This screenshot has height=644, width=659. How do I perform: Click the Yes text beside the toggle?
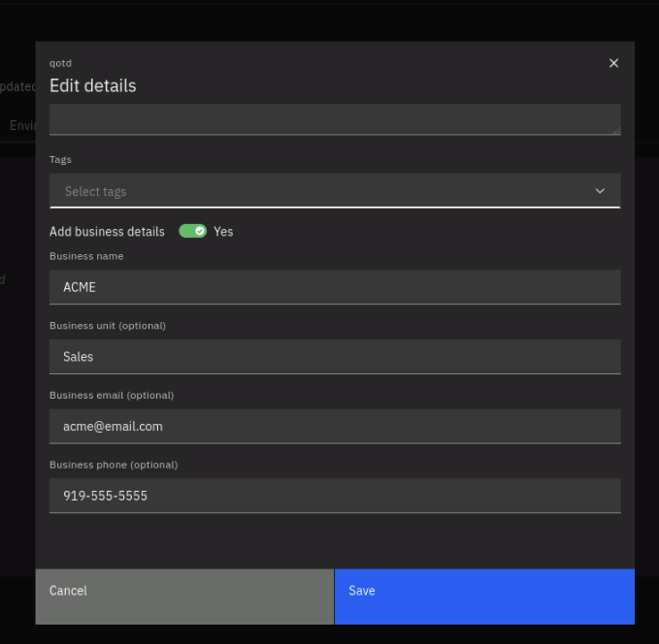[223, 232]
